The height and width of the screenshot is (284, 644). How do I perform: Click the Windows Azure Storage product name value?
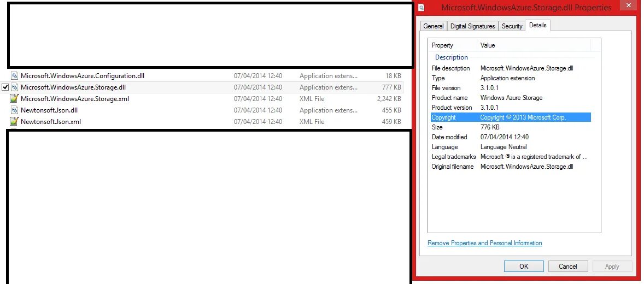(x=511, y=98)
